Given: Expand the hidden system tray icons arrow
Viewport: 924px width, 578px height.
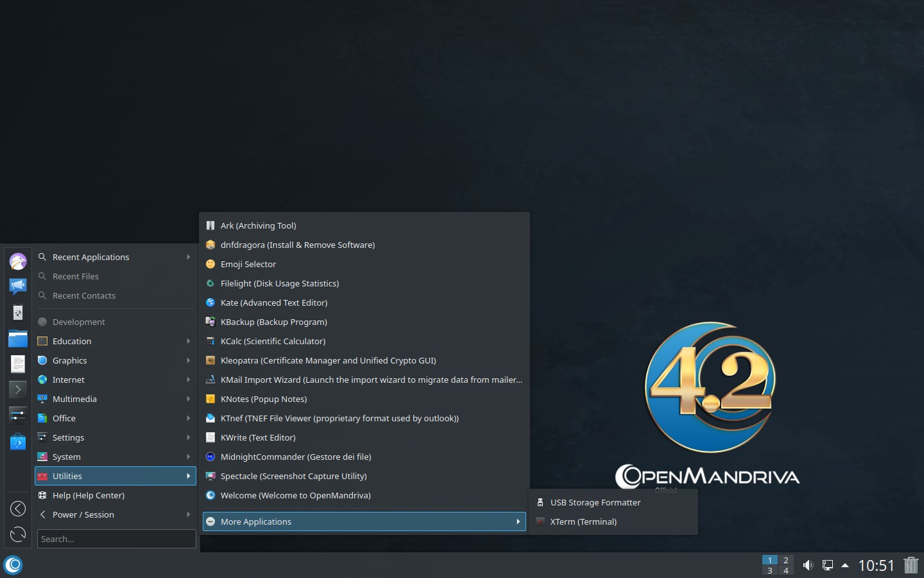Looking at the screenshot, I should coord(845,565).
